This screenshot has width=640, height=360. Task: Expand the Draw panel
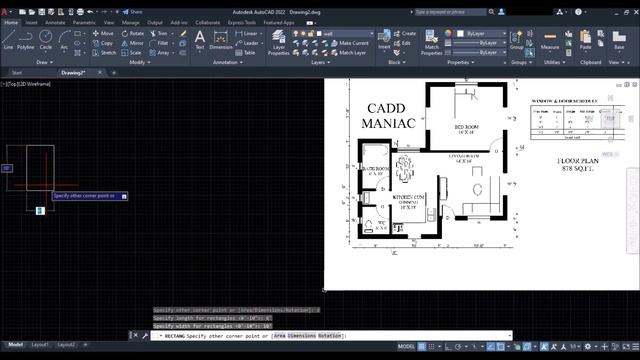click(44, 62)
